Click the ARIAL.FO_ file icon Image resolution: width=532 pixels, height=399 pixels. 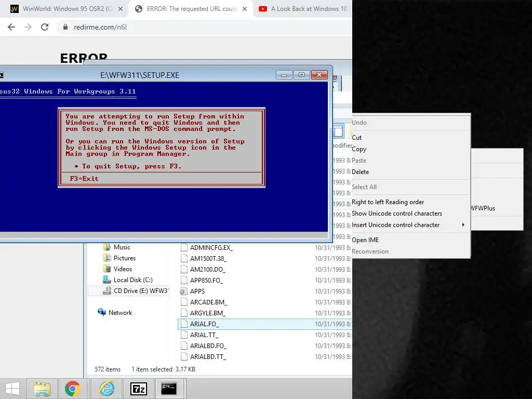click(x=184, y=324)
